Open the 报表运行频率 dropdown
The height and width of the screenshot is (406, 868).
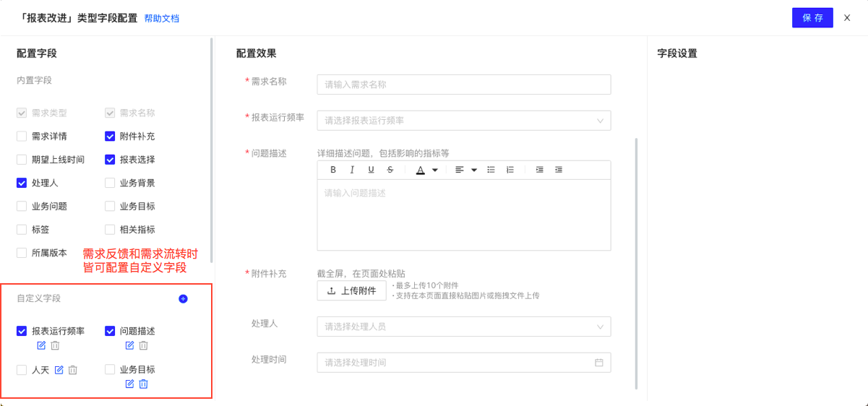[464, 121]
